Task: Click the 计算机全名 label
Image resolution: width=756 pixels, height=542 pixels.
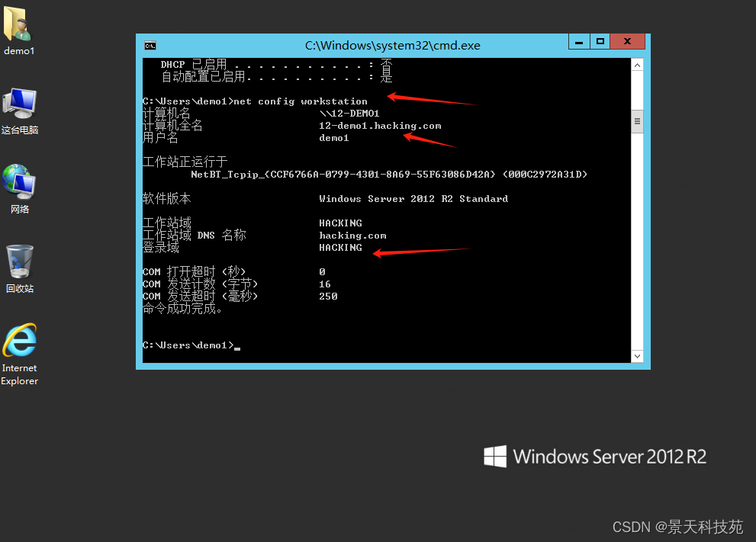Action: [172, 126]
